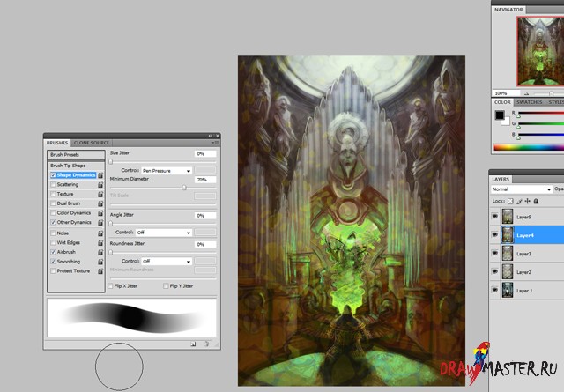Toggle lock icon beside Wet Edges

100,243
